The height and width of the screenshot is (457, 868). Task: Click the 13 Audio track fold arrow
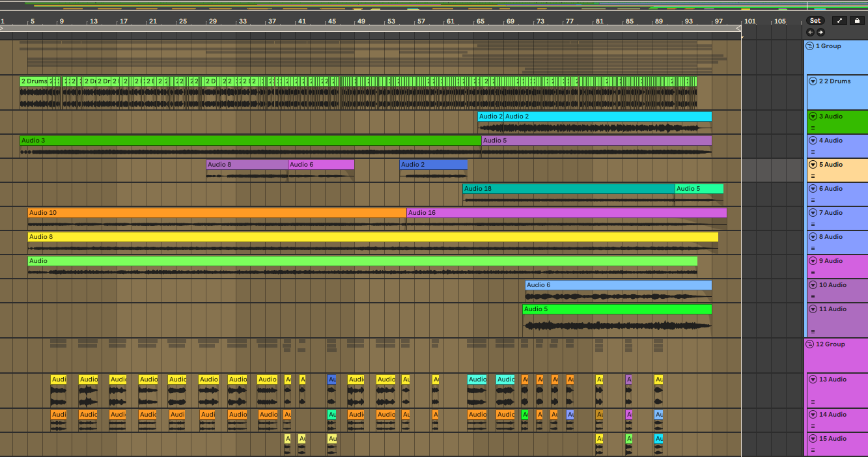pyautogui.click(x=813, y=380)
